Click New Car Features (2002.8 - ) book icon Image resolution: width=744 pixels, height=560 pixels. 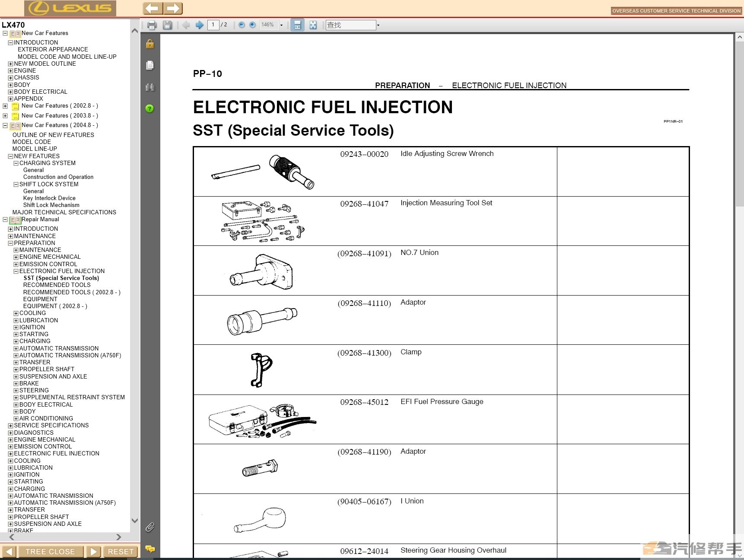(x=16, y=106)
